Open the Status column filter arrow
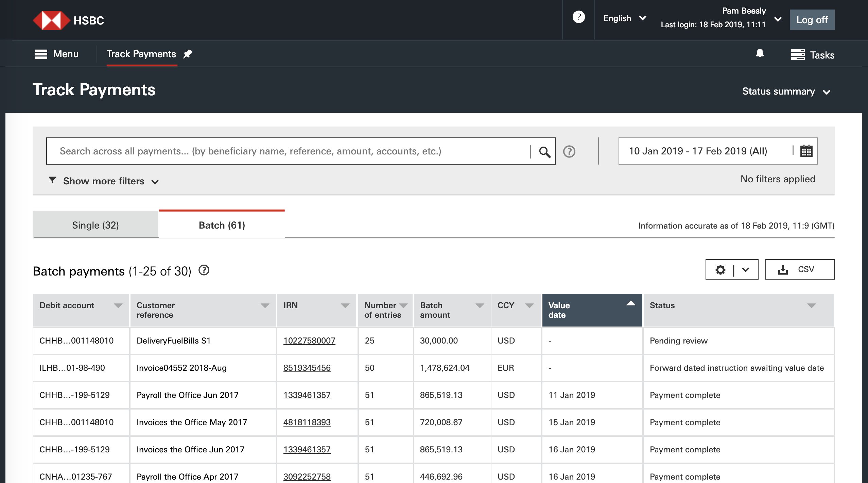Image resolution: width=868 pixels, height=483 pixels. pyautogui.click(x=812, y=305)
